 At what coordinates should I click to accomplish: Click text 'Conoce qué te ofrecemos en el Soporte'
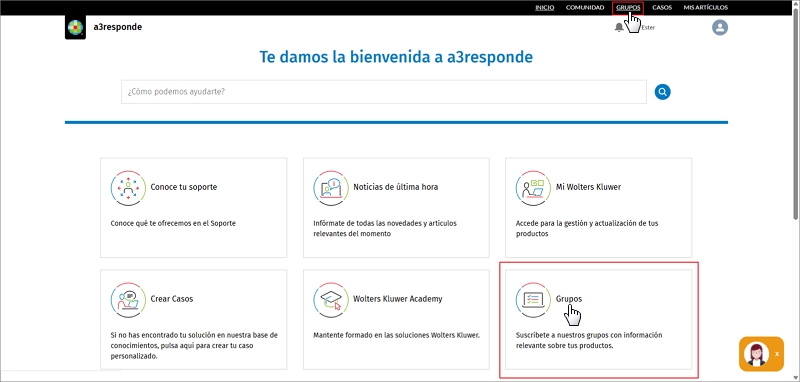pyautogui.click(x=173, y=223)
